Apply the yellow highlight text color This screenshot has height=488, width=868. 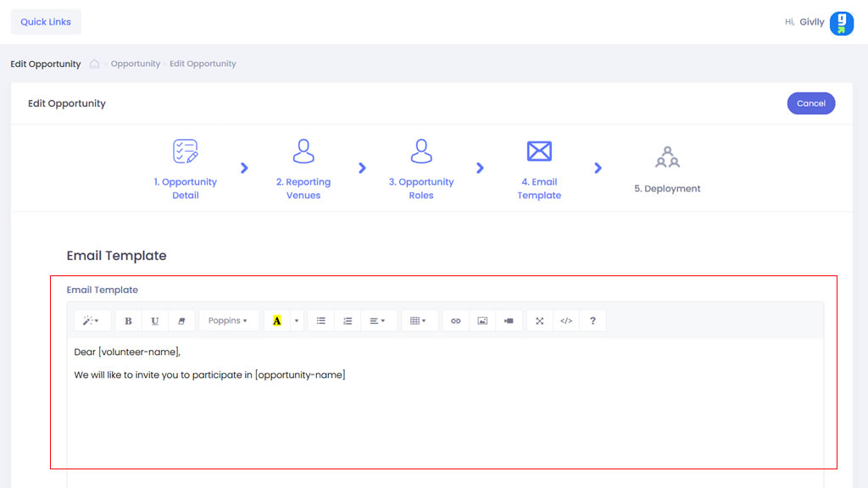277,321
